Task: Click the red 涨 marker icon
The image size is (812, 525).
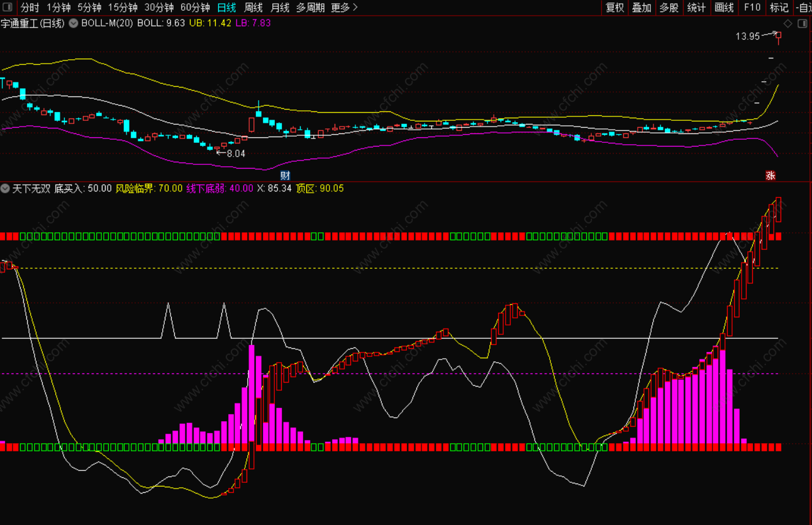Action: (770, 176)
